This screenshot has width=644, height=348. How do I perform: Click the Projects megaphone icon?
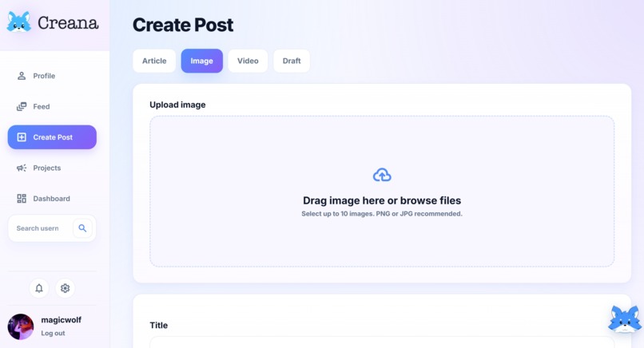click(x=22, y=168)
